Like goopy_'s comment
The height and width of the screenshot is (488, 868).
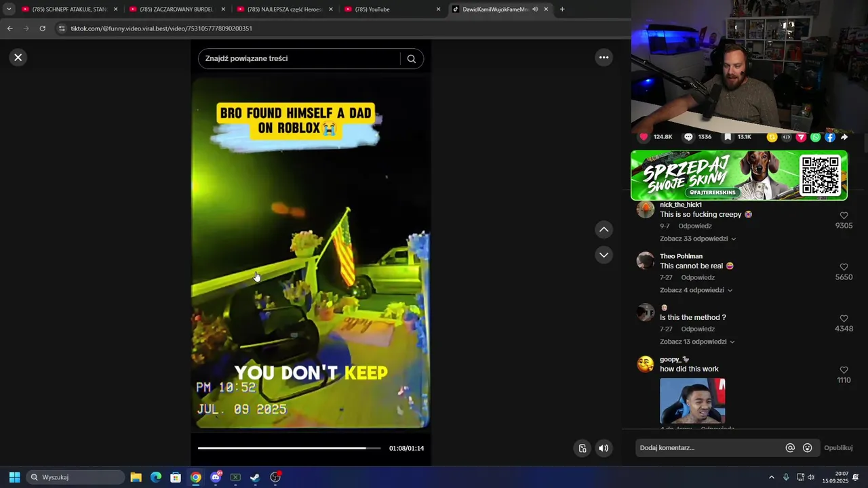(x=844, y=370)
